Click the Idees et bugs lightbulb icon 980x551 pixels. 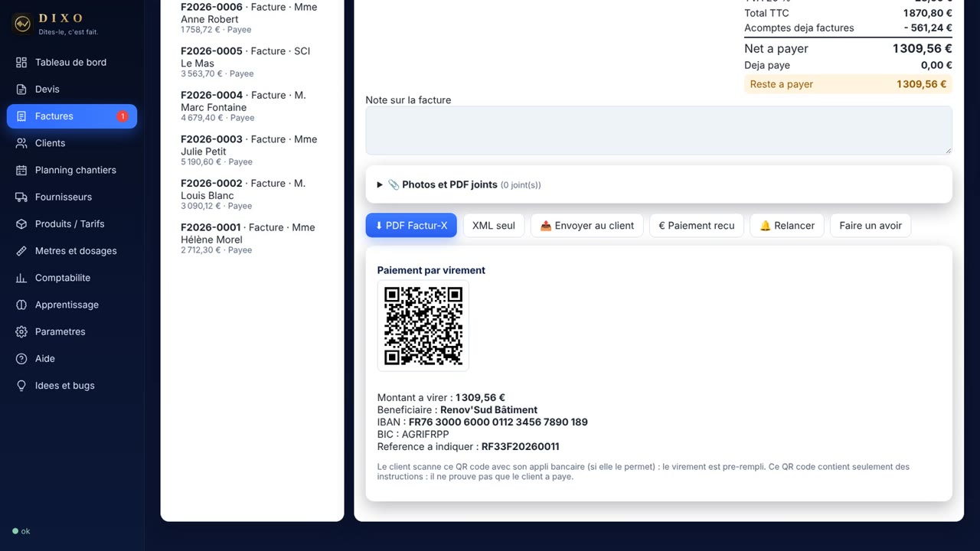(x=21, y=386)
